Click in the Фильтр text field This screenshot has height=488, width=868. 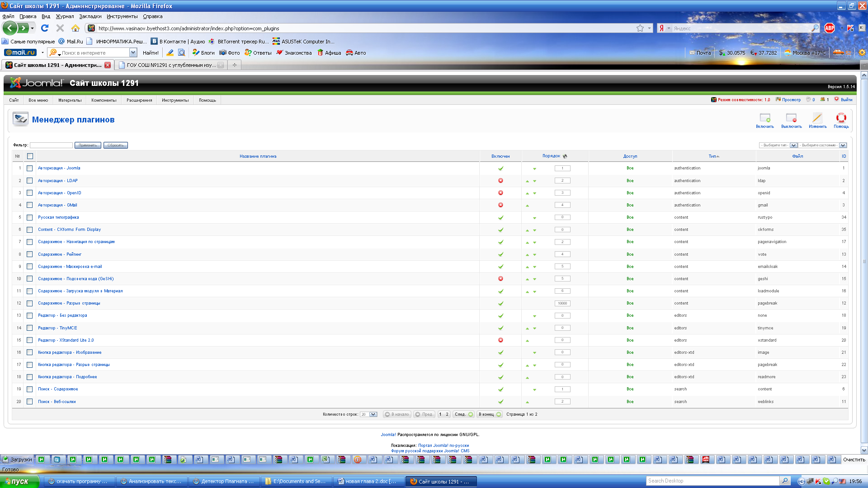(x=51, y=145)
